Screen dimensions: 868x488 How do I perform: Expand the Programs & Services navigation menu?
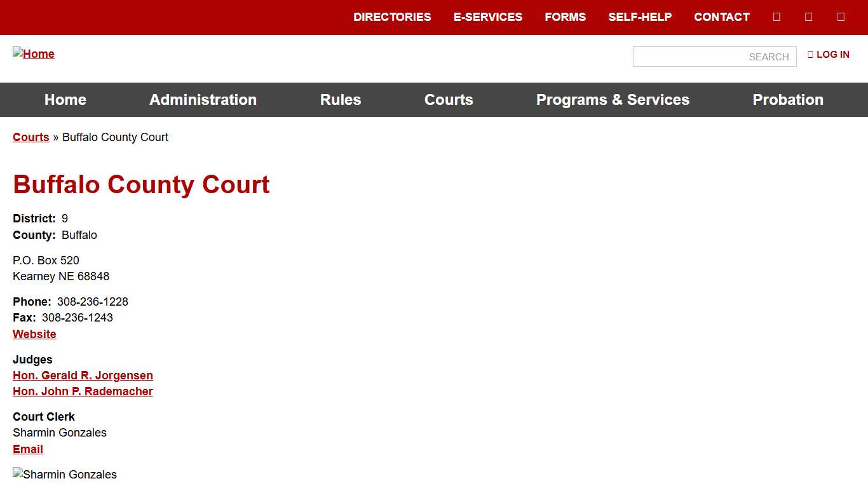click(x=613, y=100)
